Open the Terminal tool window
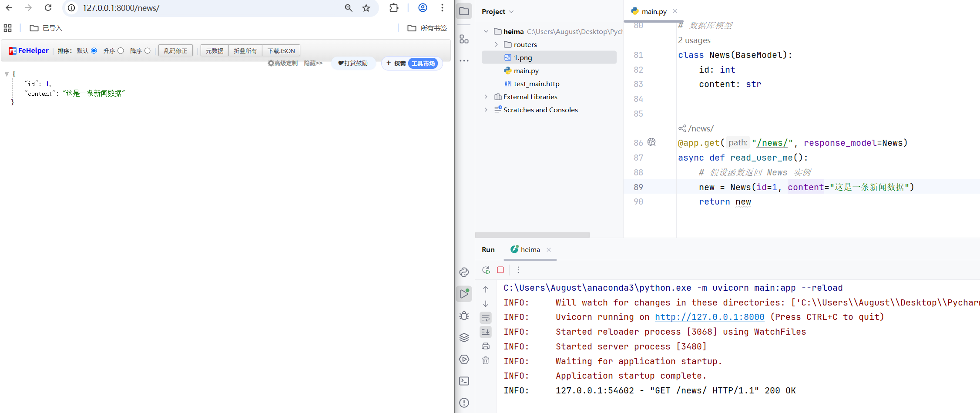980x413 pixels. 464,381
